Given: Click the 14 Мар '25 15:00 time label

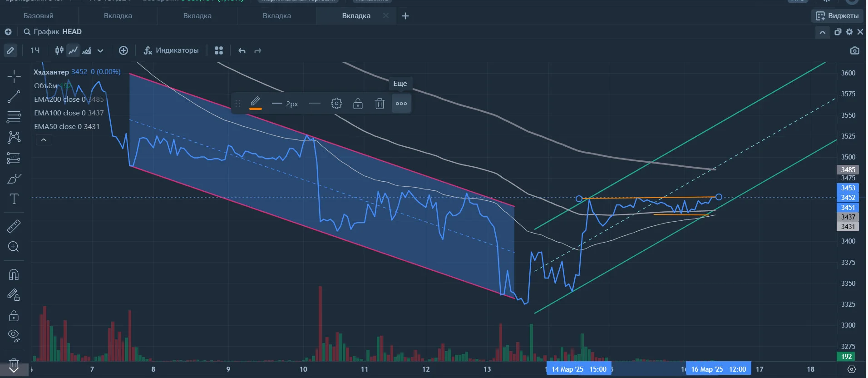Looking at the screenshot, I should [x=579, y=369].
